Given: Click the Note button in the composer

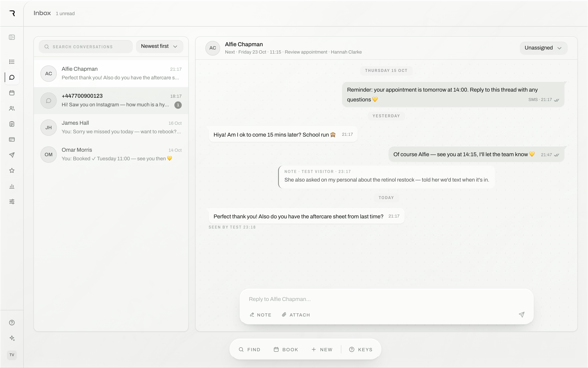Looking at the screenshot, I should point(261,315).
